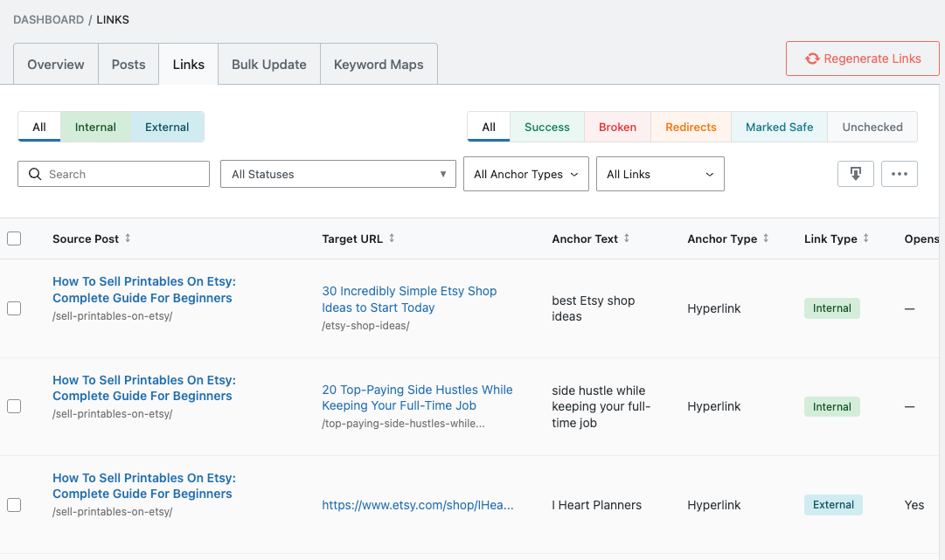Open the All Statuses dropdown
Image resolution: width=945 pixels, height=560 pixels.
pos(338,174)
